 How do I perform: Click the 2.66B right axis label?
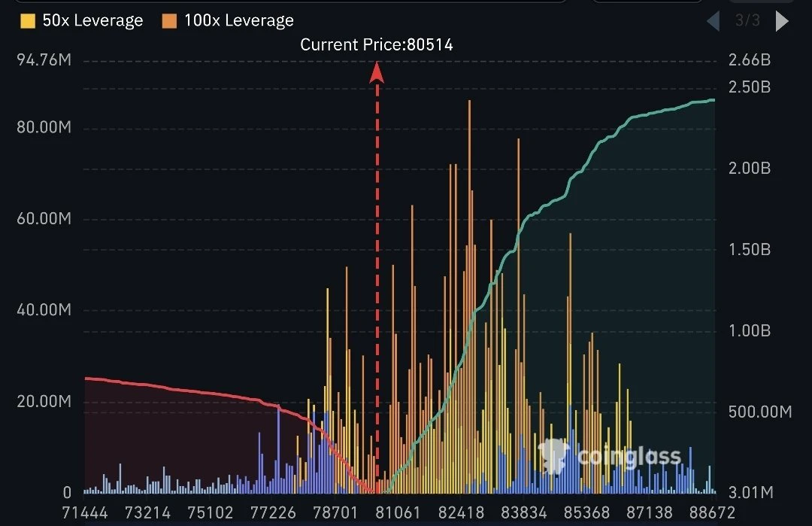750,60
